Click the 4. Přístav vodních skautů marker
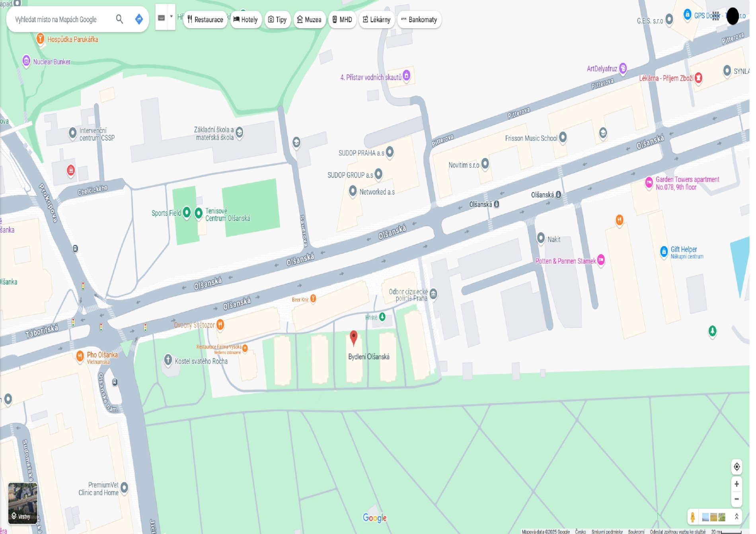The width and height of the screenshot is (756, 534). click(x=406, y=75)
